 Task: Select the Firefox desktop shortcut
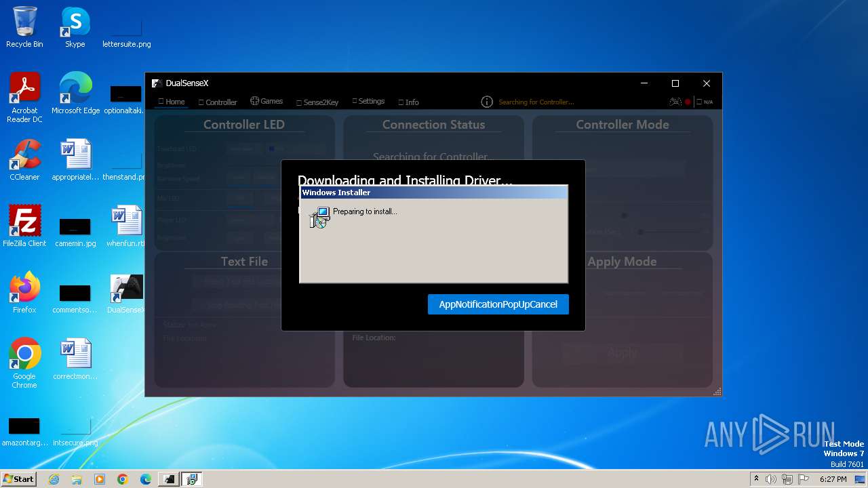click(24, 293)
